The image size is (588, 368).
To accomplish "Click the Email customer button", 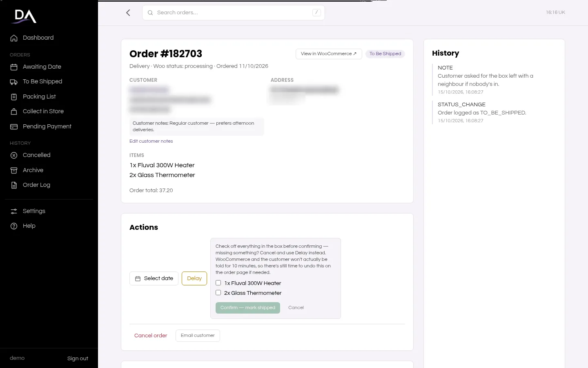I will coord(198,336).
